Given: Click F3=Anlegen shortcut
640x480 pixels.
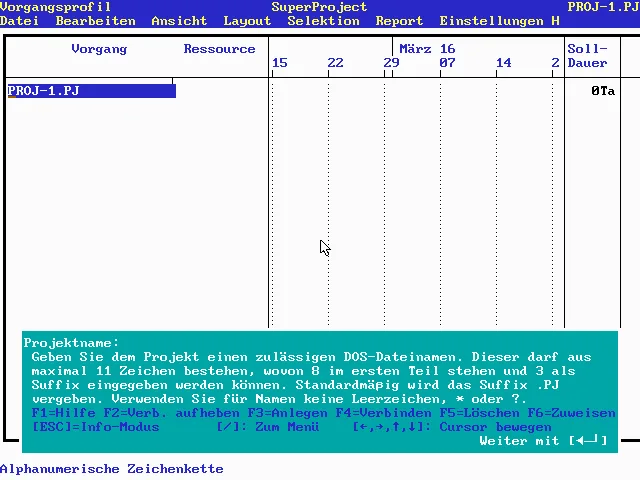Looking at the screenshot, I should tap(287, 413).
